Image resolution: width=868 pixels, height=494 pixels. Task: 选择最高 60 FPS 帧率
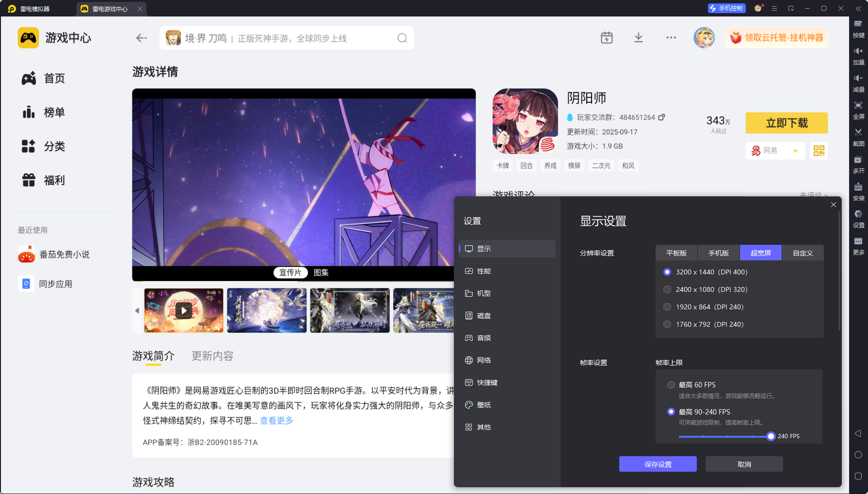671,384
